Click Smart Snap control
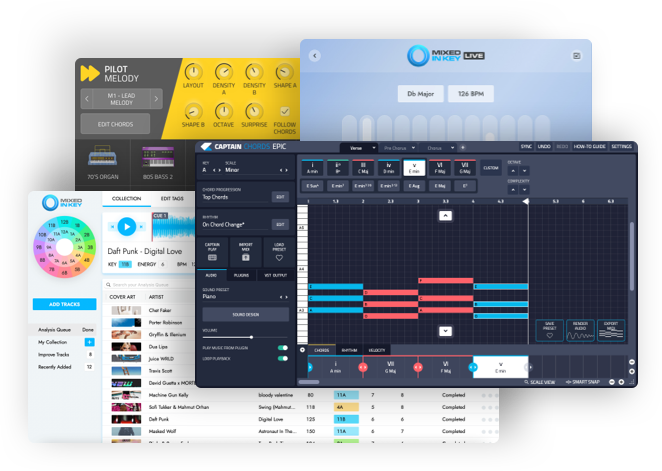662x471 pixels. [x=583, y=382]
